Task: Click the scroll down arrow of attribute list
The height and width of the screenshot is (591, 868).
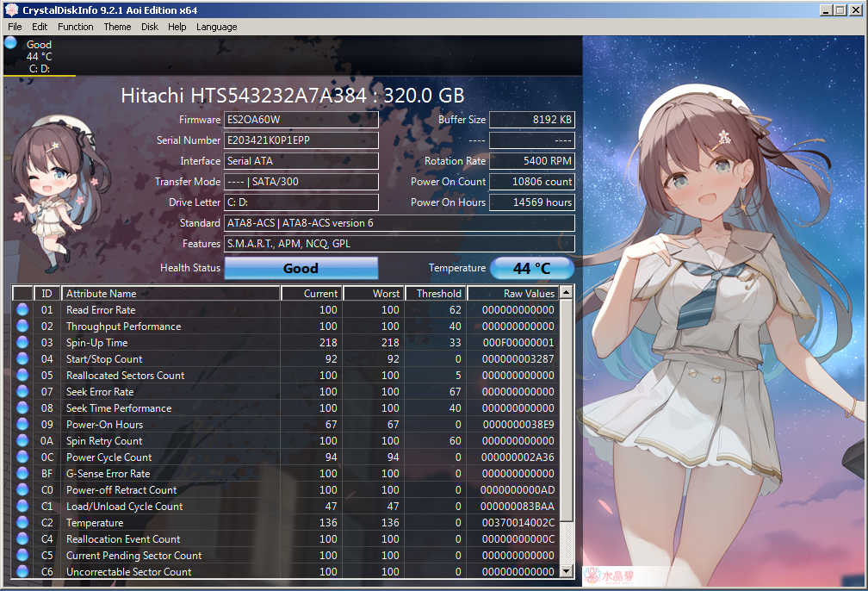Action: (x=567, y=571)
